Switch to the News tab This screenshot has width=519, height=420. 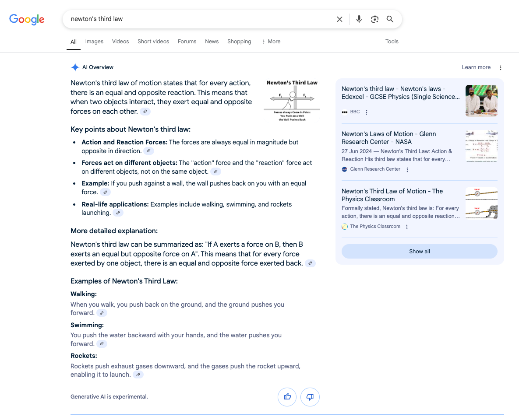[212, 42]
